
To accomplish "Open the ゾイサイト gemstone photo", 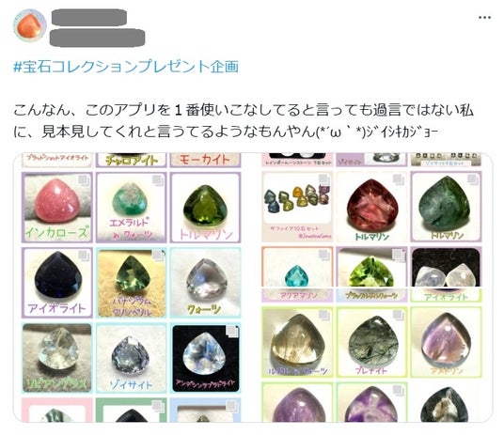I will coord(131,358).
